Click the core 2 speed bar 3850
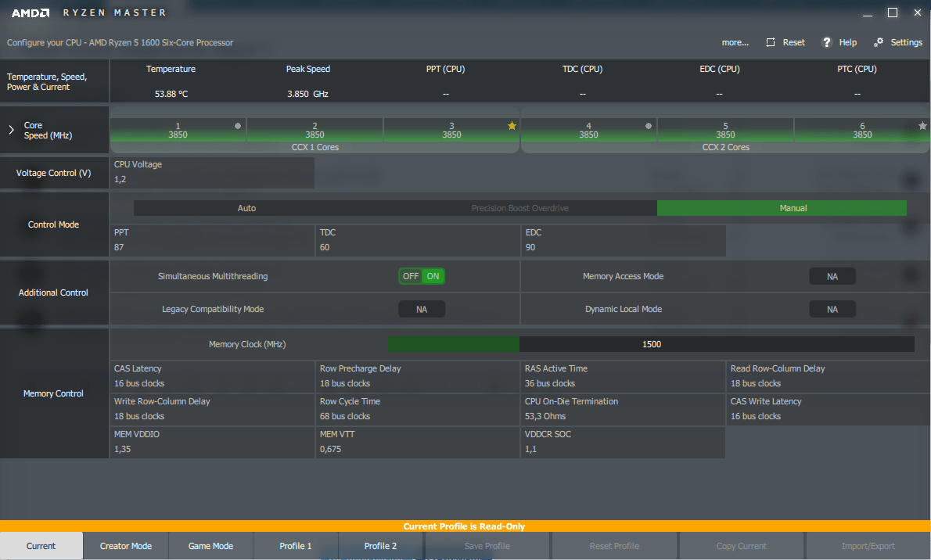The image size is (931, 560). [315, 130]
